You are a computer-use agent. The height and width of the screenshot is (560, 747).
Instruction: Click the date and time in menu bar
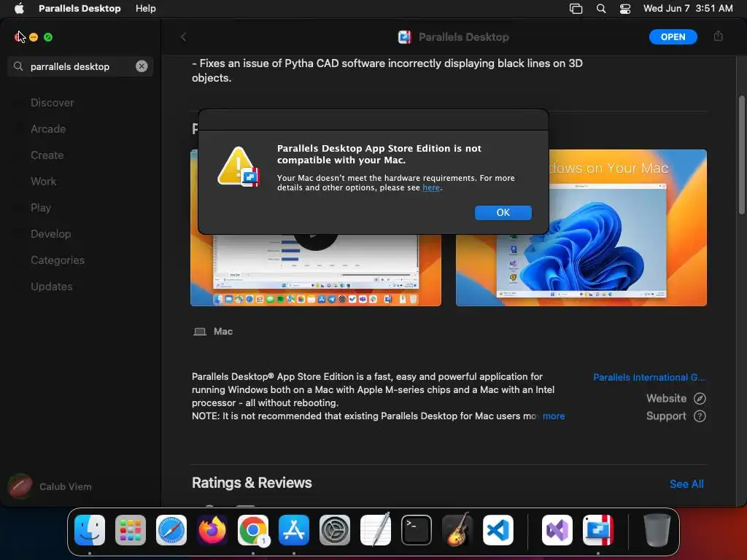[x=688, y=9]
